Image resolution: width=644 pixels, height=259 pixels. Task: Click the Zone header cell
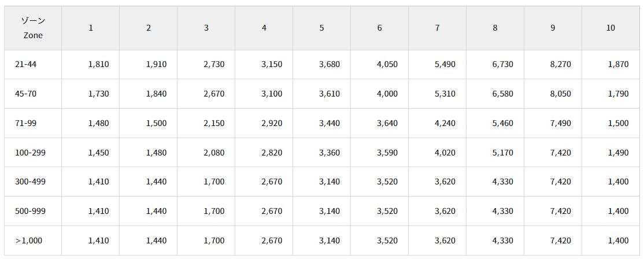[x=34, y=28]
